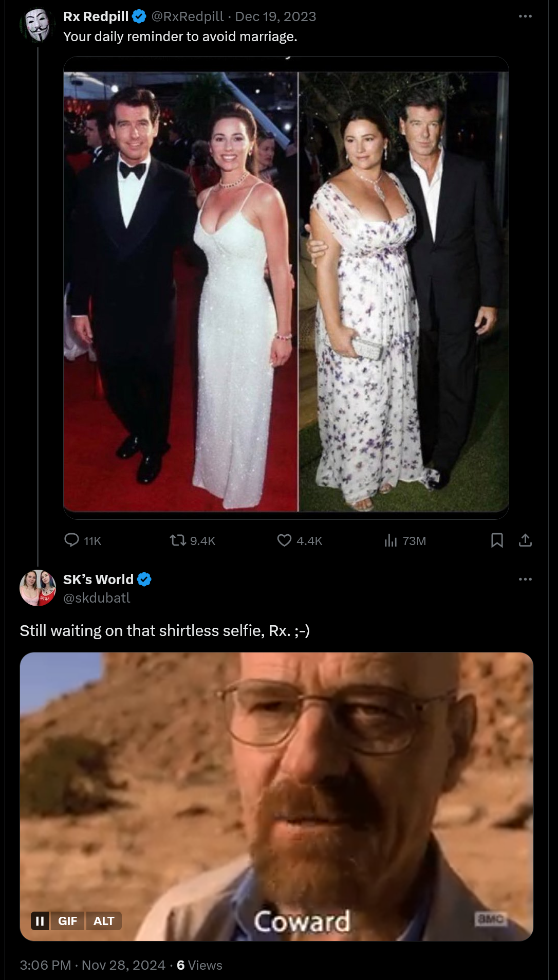Click the share icon on the tweet
Viewport: 558px width, 980px height.
click(525, 540)
